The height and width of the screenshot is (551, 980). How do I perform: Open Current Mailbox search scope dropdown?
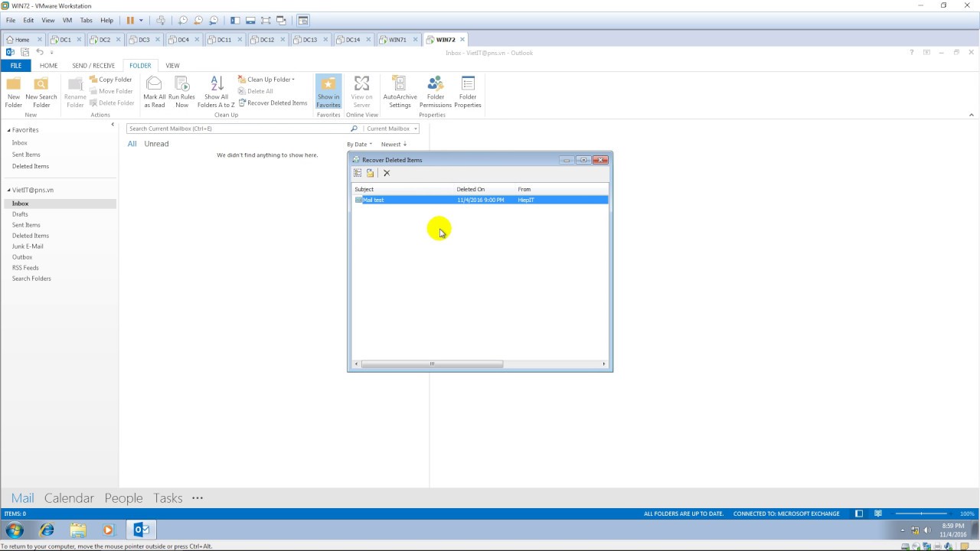coord(416,129)
